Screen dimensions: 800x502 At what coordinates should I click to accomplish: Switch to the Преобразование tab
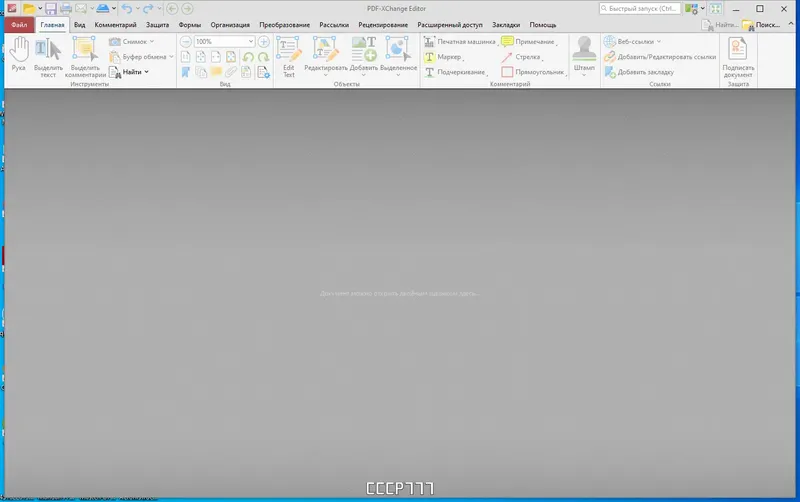click(x=284, y=24)
